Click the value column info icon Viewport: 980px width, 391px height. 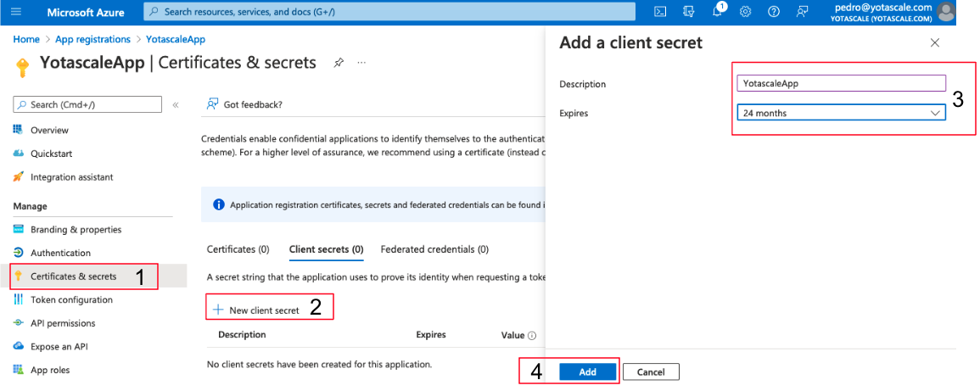click(x=532, y=336)
